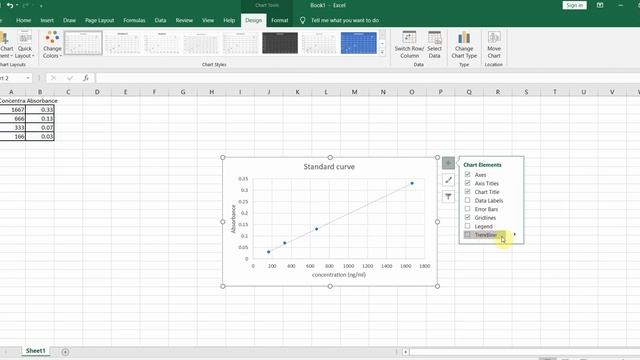Open Change Colors palette
640x360 pixels.
click(52, 44)
